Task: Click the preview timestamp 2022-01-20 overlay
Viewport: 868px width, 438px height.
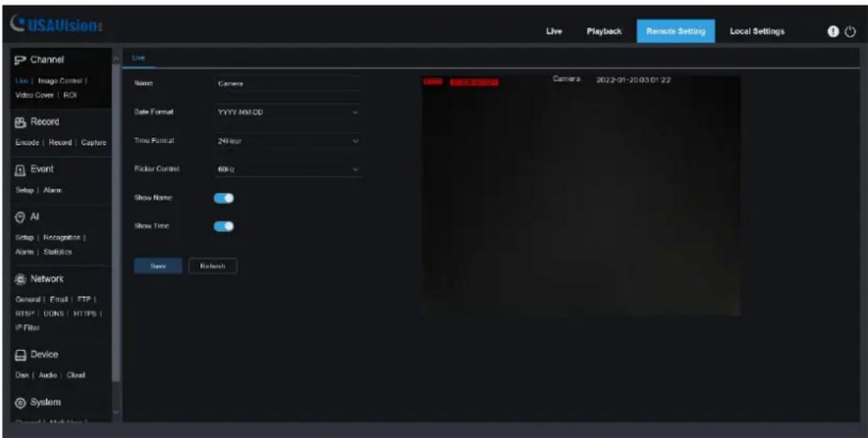Action: click(633, 80)
